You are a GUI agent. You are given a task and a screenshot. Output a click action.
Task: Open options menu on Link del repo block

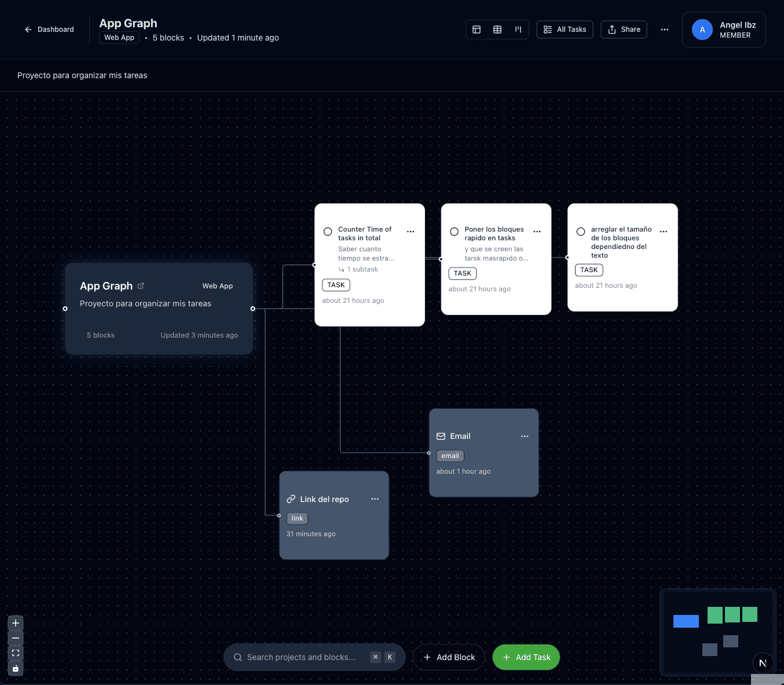(375, 499)
